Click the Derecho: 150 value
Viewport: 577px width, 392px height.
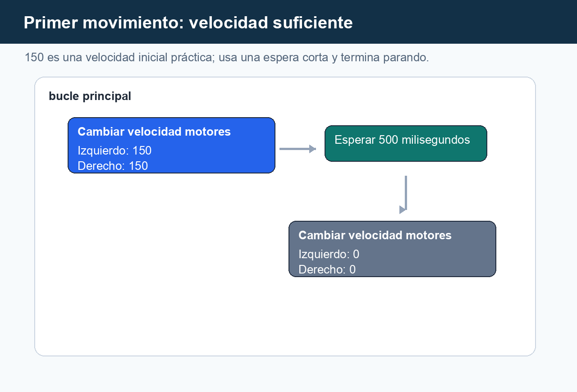[113, 166]
